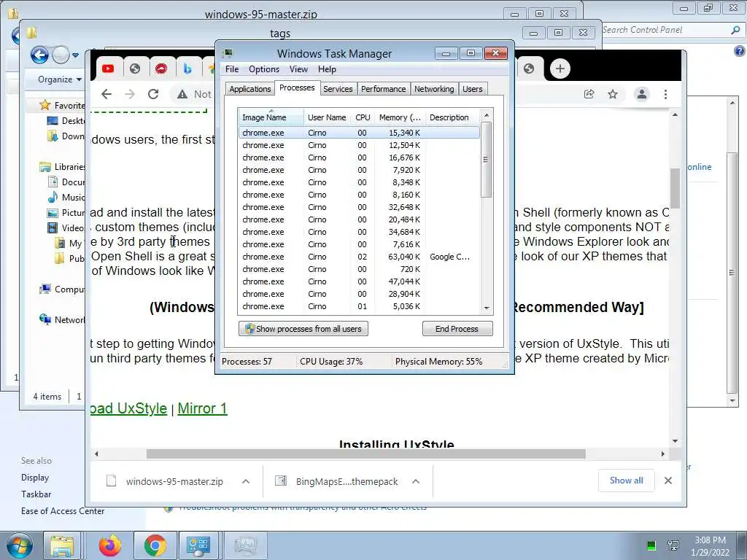The height and width of the screenshot is (560, 747).
Task: Click the Explorer back button in tags window
Action: [x=39, y=55]
